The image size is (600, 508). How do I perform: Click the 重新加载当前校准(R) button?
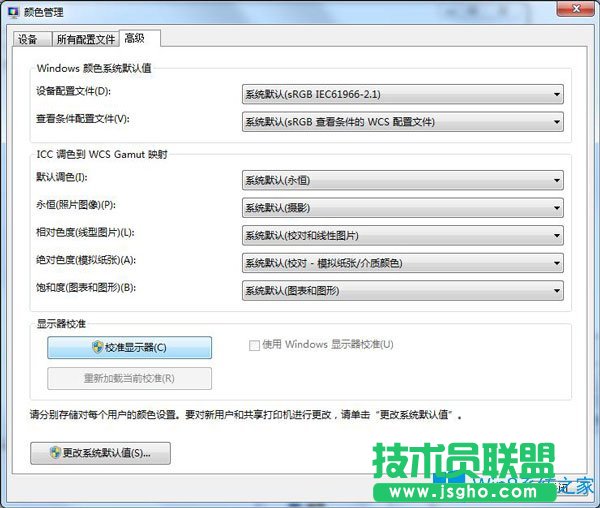pos(129,378)
